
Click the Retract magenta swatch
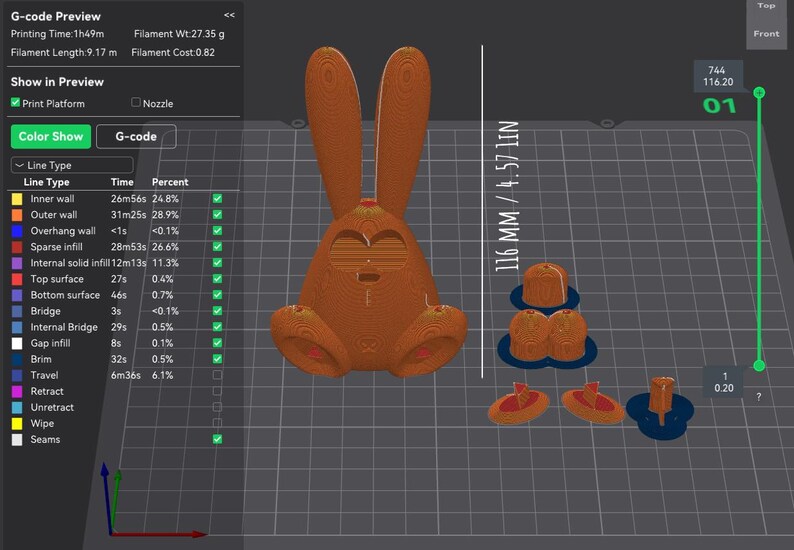click(x=17, y=391)
